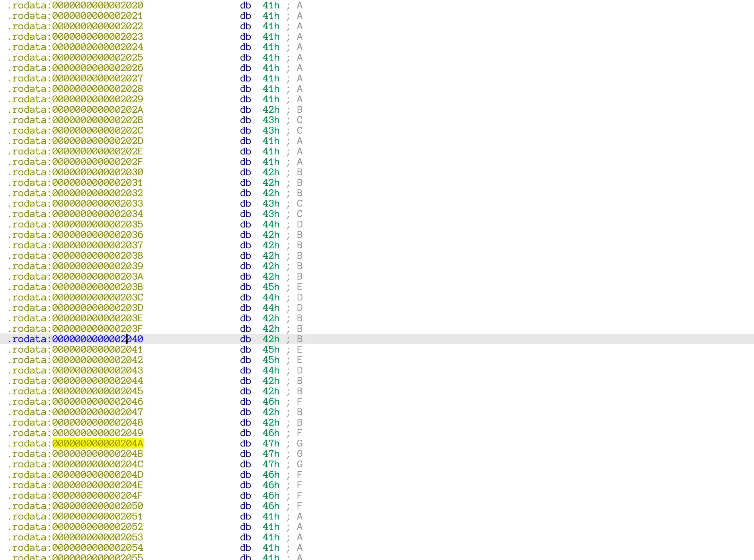This screenshot has height=560, width=754.
Task: Click address 000000000000202D in the listing
Action: (98, 141)
